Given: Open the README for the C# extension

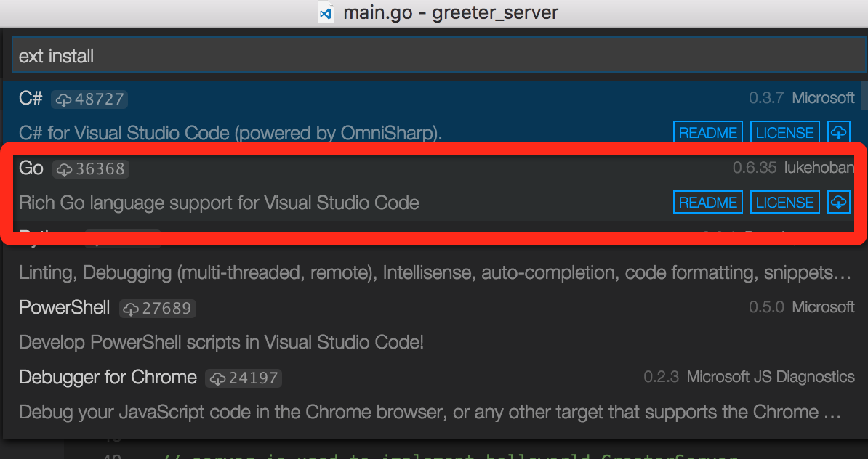Looking at the screenshot, I should pos(707,133).
